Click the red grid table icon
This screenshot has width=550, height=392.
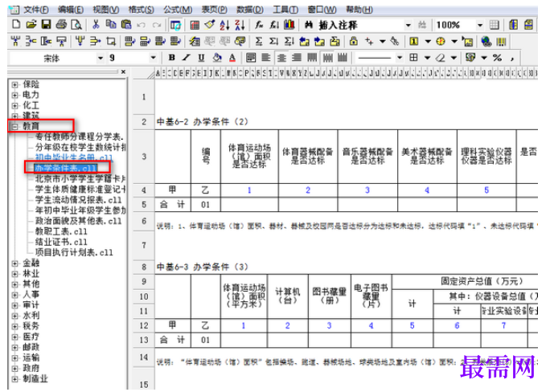click(x=195, y=25)
